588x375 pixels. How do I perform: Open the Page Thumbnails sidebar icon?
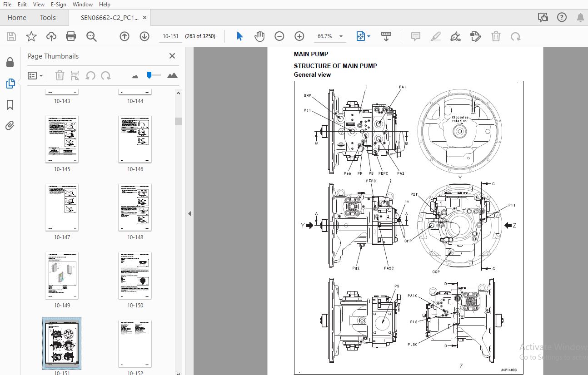coord(10,84)
